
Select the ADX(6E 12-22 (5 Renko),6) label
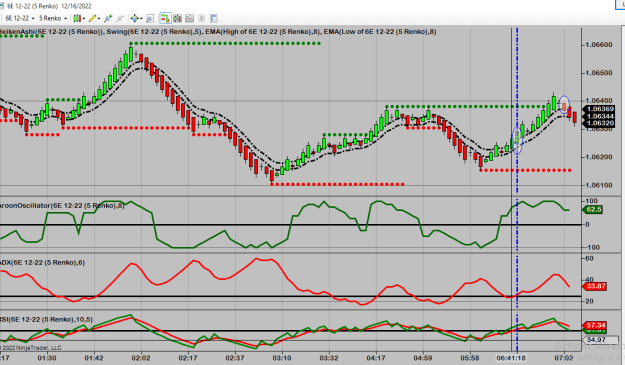pos(42,263)
